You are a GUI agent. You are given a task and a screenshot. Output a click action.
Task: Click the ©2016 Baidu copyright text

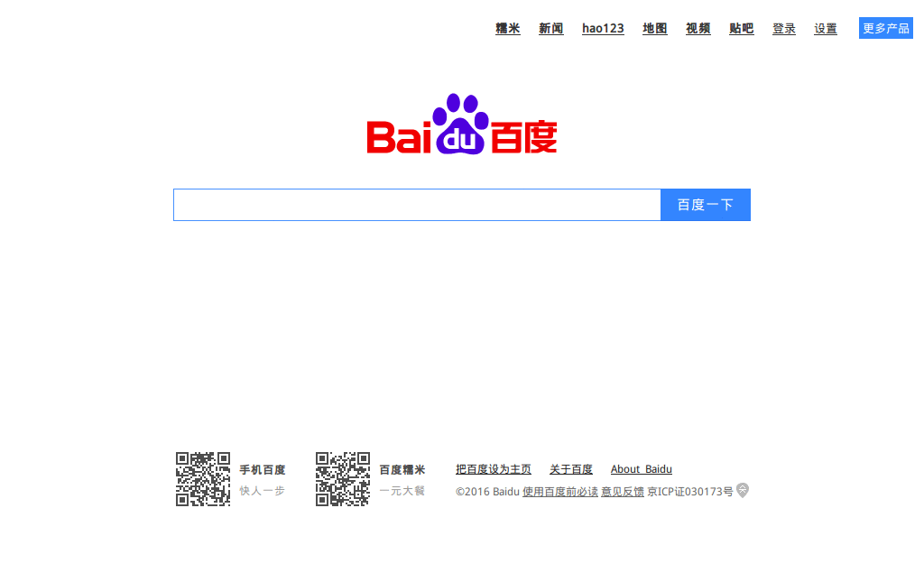(x=487, y=491)
